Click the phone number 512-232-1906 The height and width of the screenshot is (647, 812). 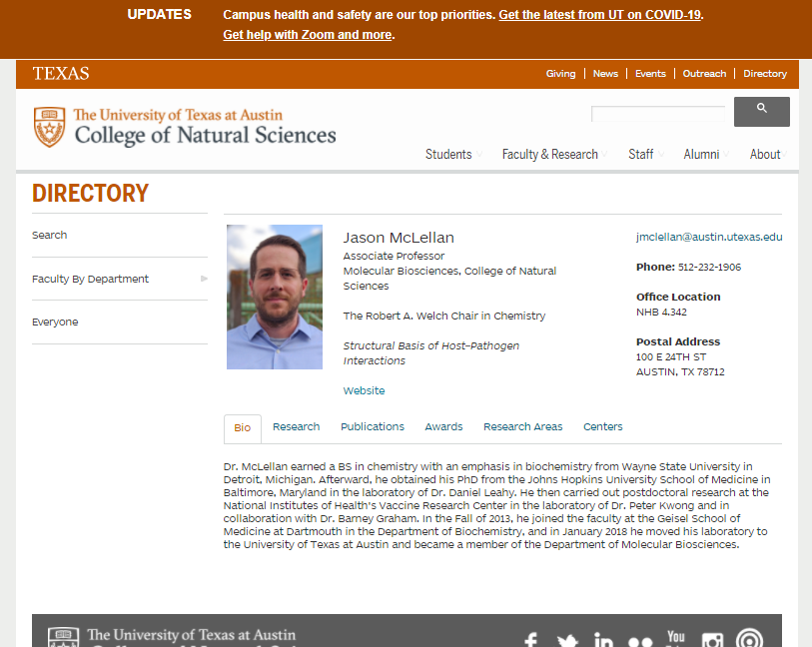pos(709,267)
